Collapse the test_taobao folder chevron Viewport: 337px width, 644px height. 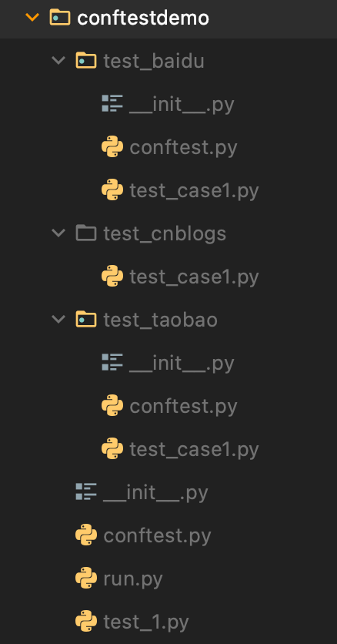[x=58, y=320]
